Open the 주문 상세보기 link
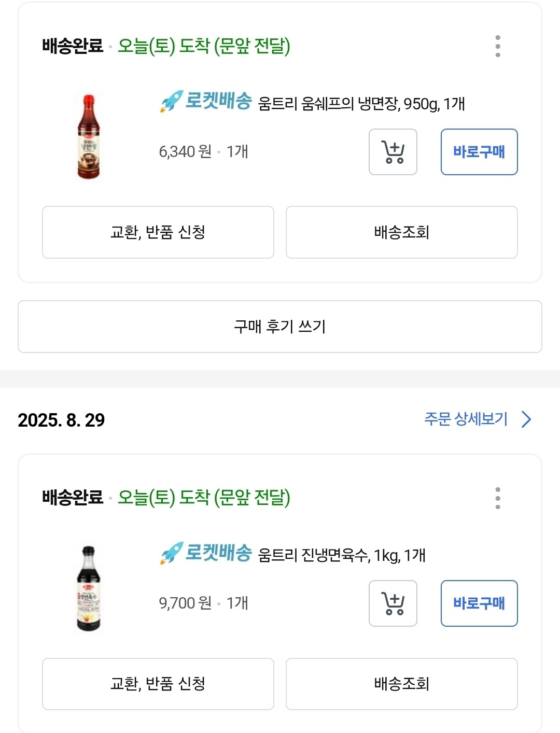This screenshot has height=733, width=560. coord(466,419)
